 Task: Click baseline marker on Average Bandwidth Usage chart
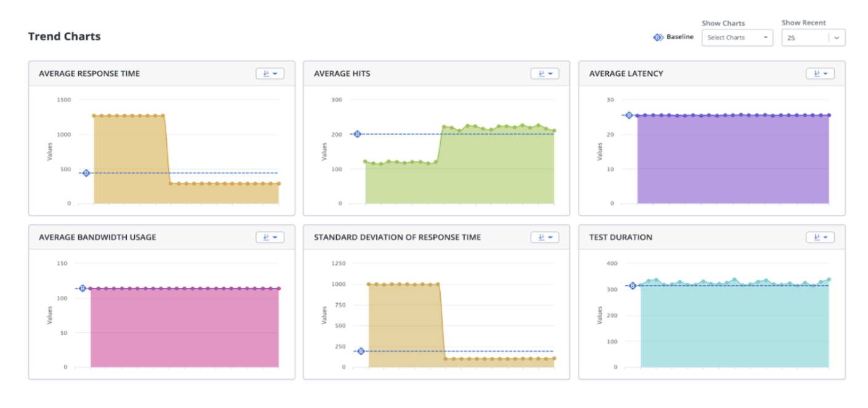pyautogui.click(x=82, y=288)
